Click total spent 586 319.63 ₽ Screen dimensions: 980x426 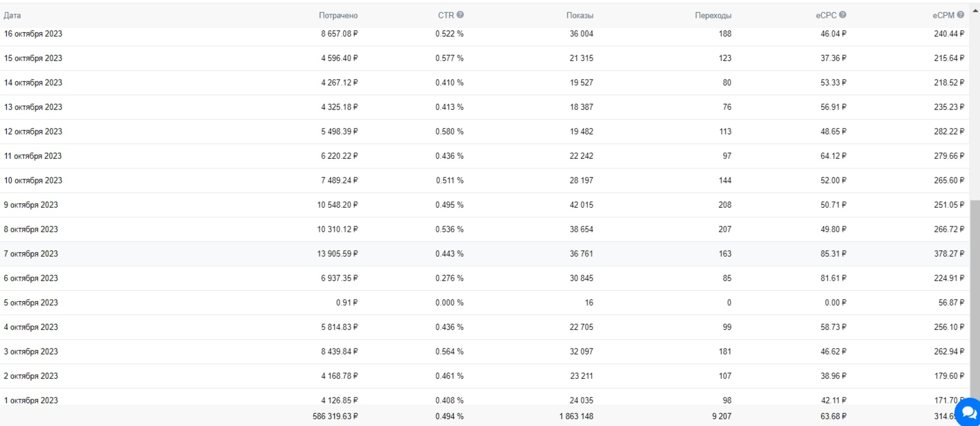(x=335, y=416)
